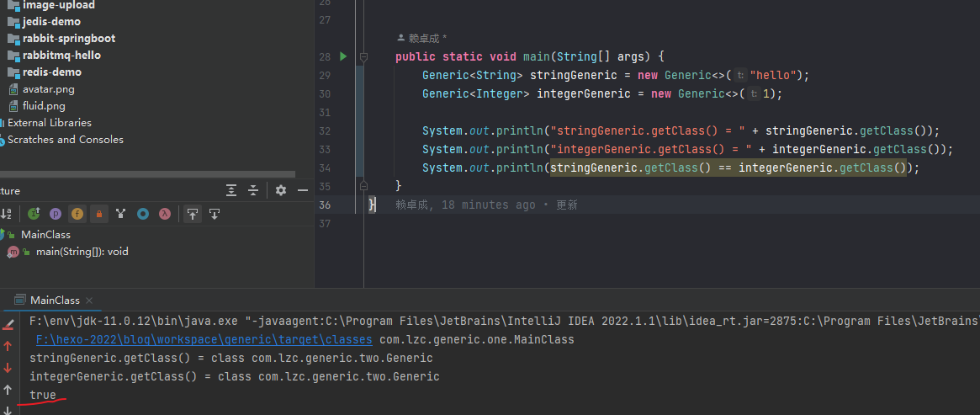
Task: Toggle show inherited members in Structure
Action: coord(34,214)
